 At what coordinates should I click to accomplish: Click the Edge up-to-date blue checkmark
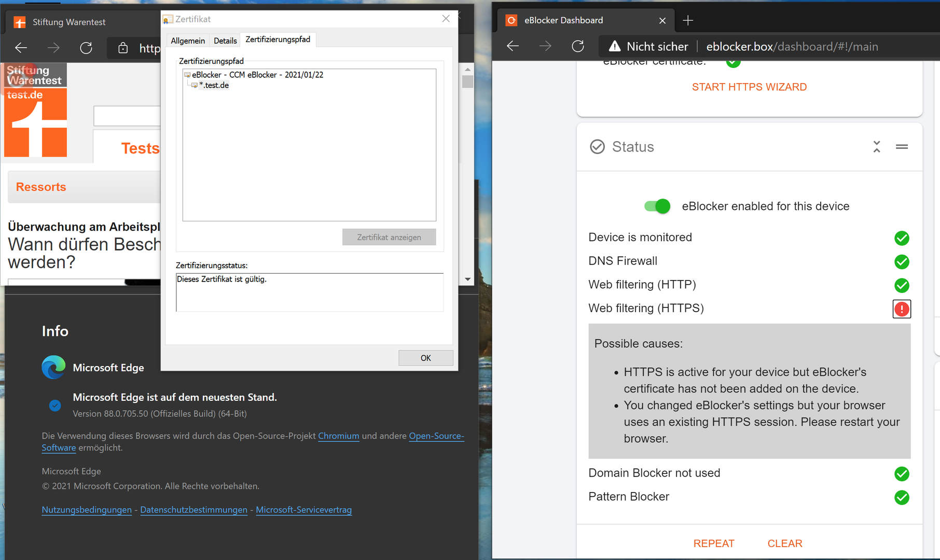(55, 405)
